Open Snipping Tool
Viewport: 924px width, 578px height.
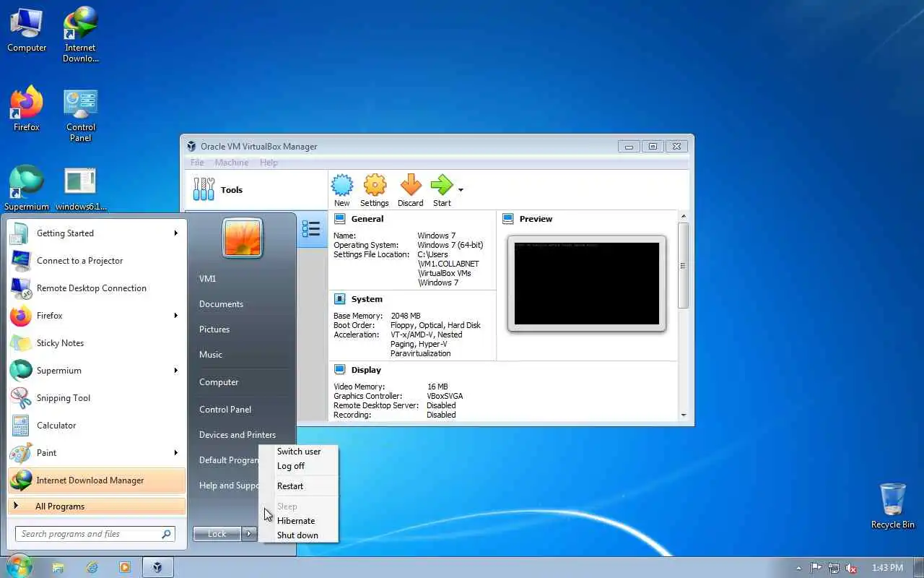97,398
